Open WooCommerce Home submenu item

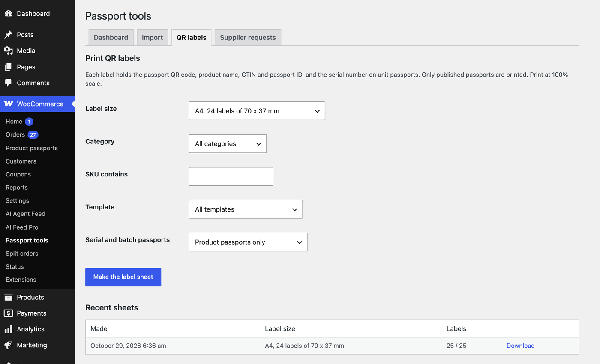(x=14, y=122)
